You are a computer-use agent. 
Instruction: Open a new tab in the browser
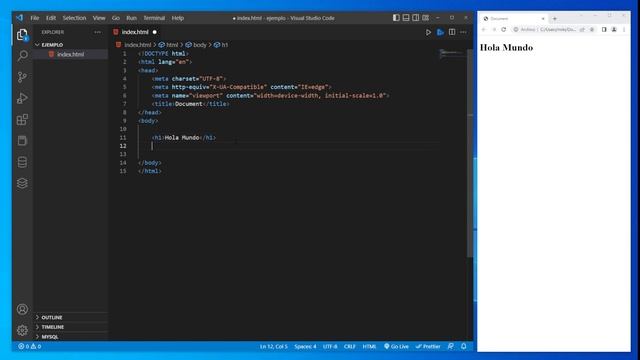tap(554, 19)
